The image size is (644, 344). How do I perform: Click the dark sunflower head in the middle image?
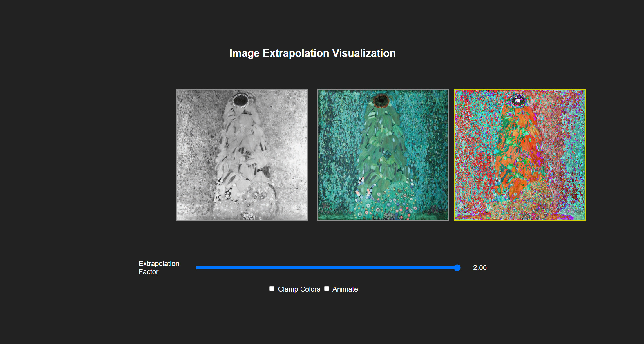click(x=381, y=100)
